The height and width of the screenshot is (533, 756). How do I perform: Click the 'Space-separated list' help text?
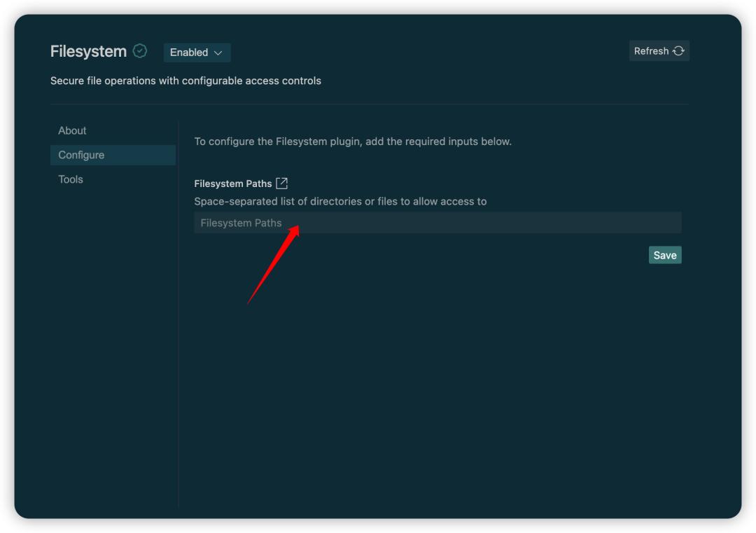click(340, 202)
